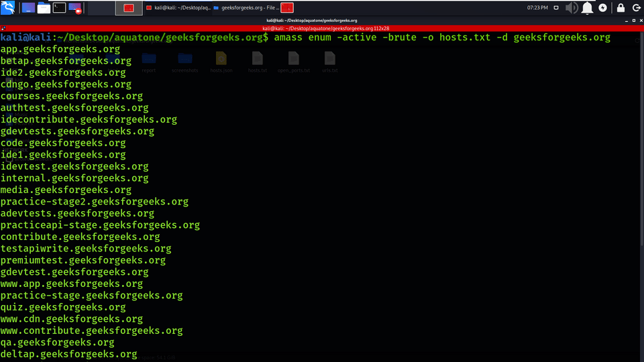This screenshot has width=644, height=362.
Task: Click the 07:23 PM clock
Action: (537, 8)
